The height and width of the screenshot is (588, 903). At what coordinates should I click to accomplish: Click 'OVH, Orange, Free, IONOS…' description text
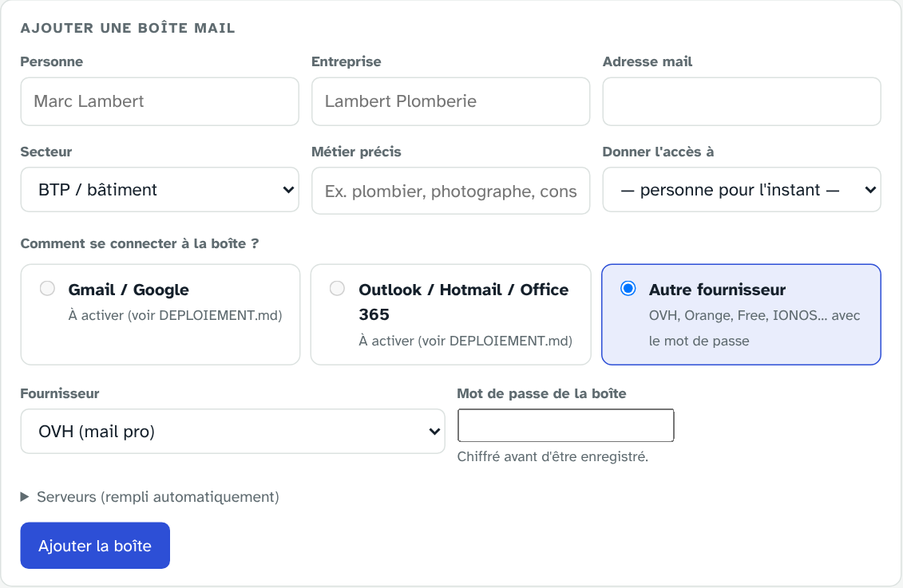pos(754,328)
